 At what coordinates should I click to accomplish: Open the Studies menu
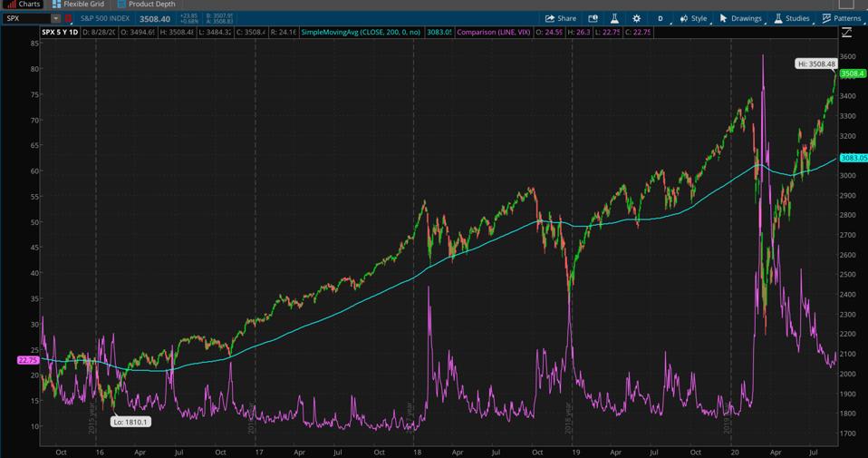(791, 18)
